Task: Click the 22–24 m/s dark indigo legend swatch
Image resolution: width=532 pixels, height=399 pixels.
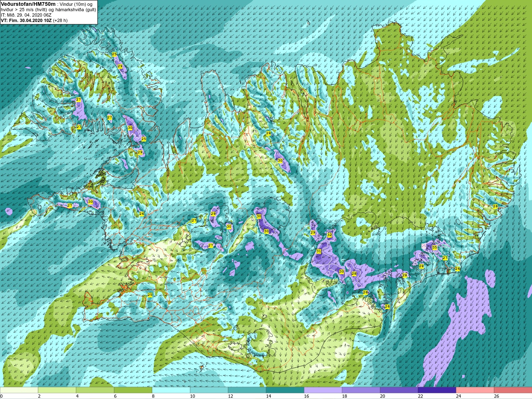Action: (437, 390)
